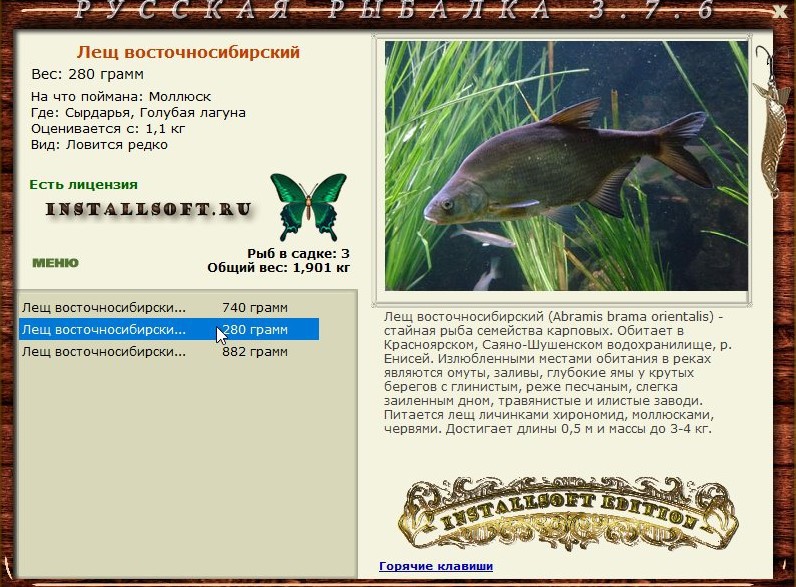Click the Вес: 280 грамм text
796x587 pixels.
point(87,74)
